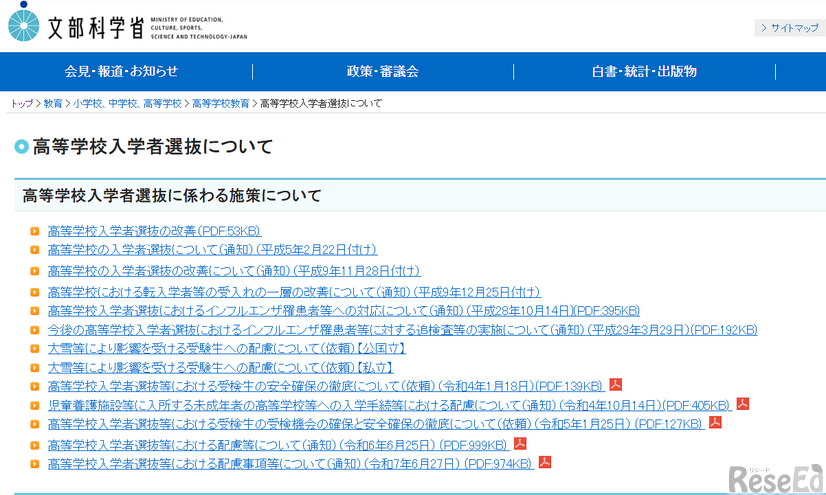826x495 pixels.
Task: Open the サイトマップ link
Action: point(789,28)
